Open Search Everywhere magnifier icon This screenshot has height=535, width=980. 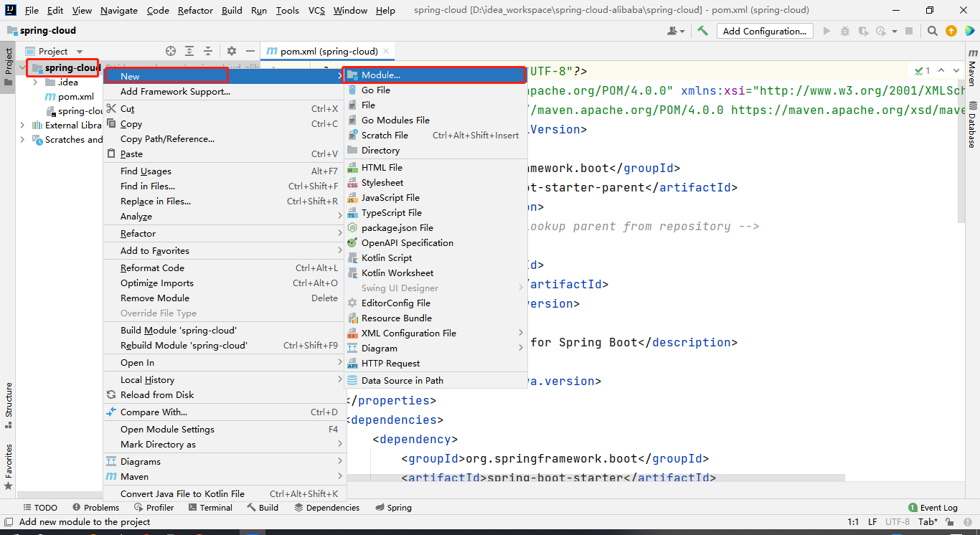(x=933, y=31)
